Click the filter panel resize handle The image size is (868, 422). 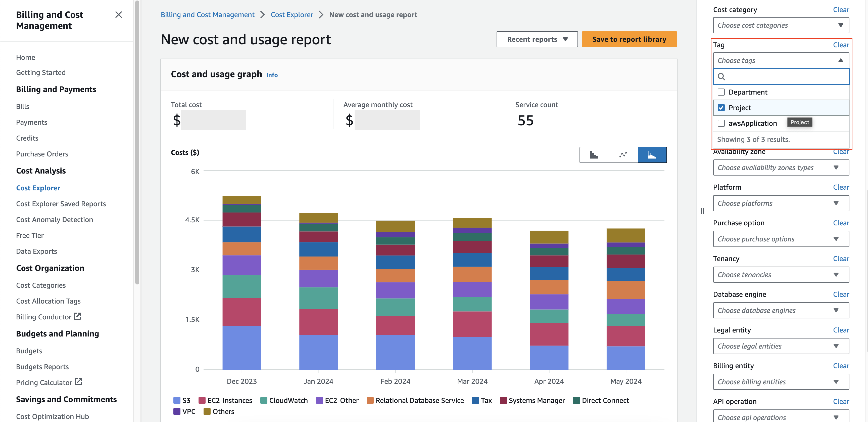pyautogui.click(x=702, y=211)
